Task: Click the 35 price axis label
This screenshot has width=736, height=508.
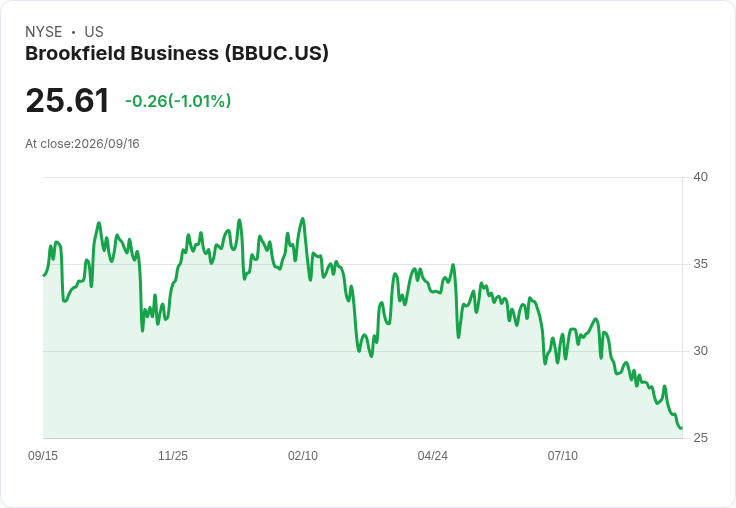Action: point(700,264)
